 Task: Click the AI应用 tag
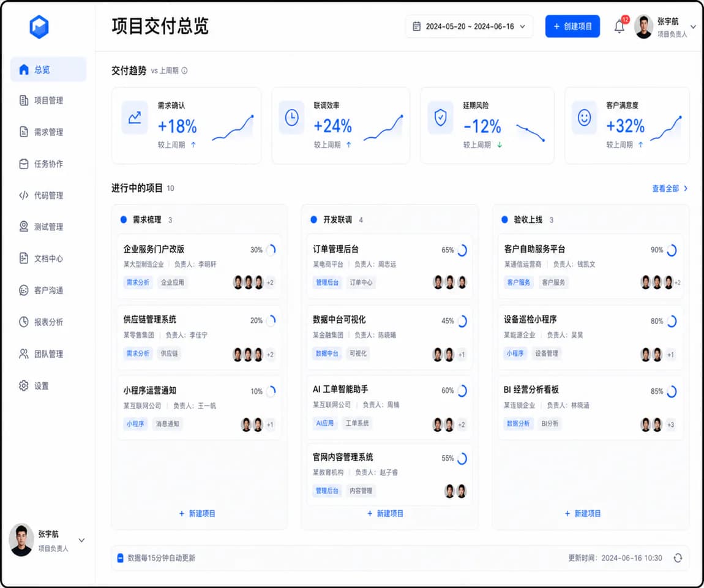[324, 423]
